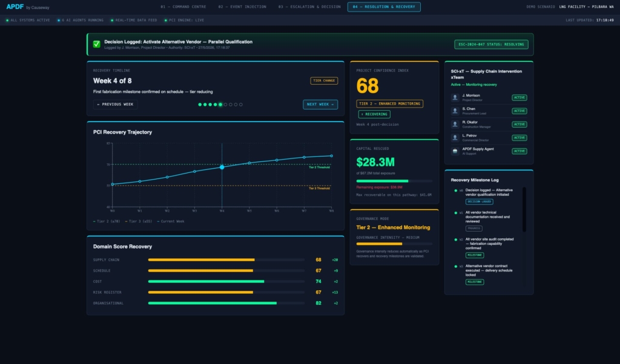Click the ESC-2024-047 Status Resolving badge

click(491, 44)
